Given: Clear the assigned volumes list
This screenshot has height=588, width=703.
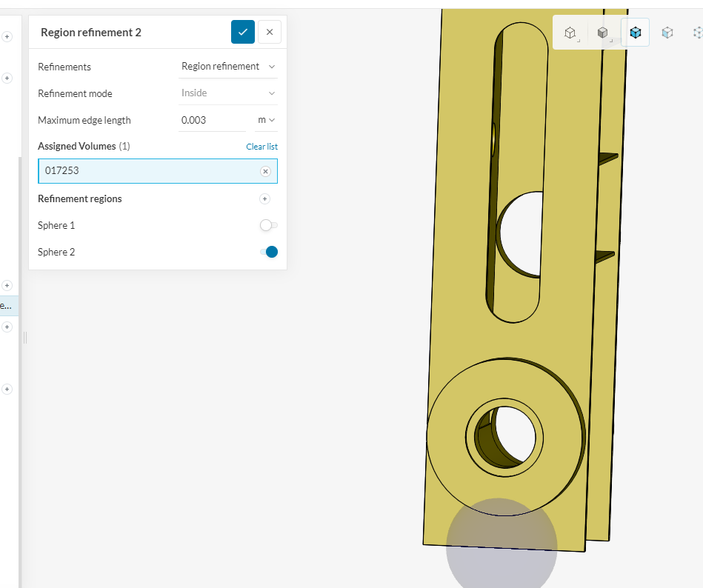Looking at the screenshot, I should [261, 147].
